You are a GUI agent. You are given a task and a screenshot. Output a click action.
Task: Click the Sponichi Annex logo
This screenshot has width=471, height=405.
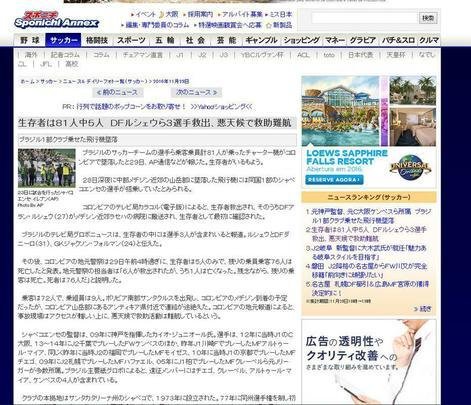[x=57, y=20]
